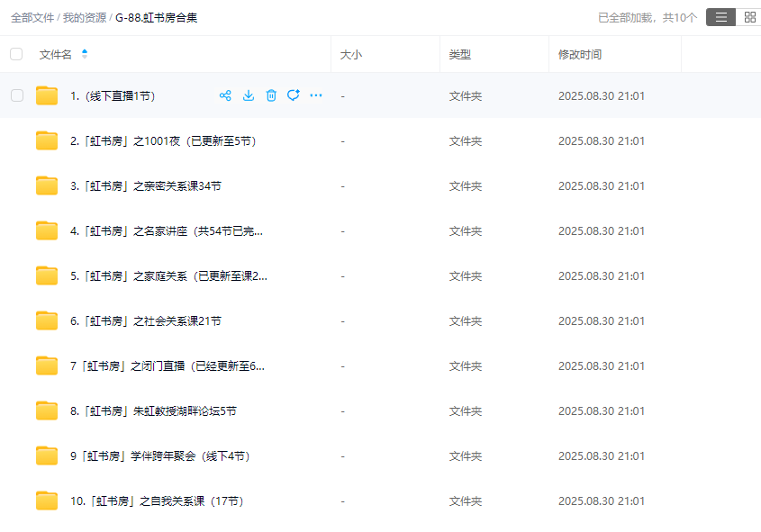Go to 全部文件 in breadcrumb

tap(32, 17)
